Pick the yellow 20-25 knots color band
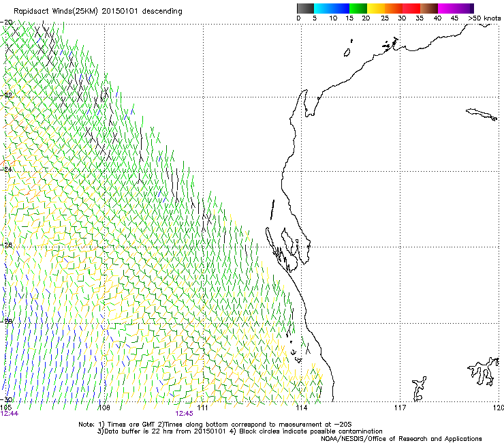 (376, 8)
